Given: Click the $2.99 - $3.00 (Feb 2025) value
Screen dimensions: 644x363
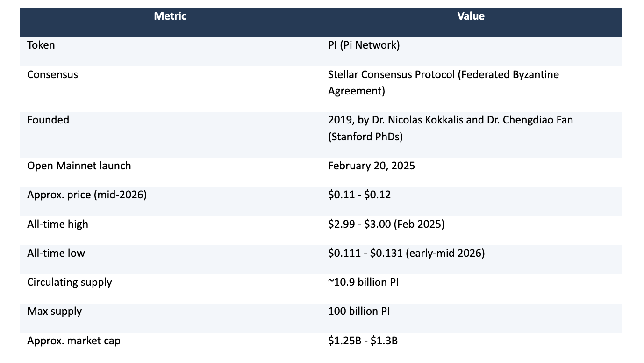Looking at the screenshot, I should 386,224.
